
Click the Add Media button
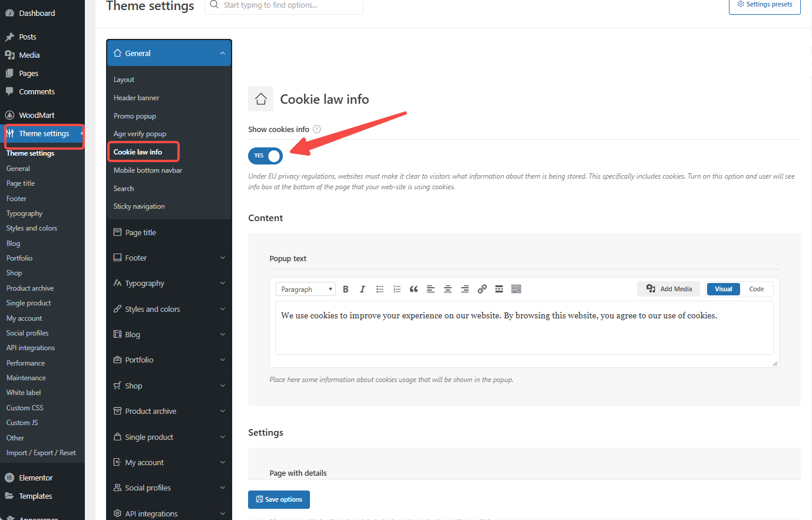coord(669,289)
